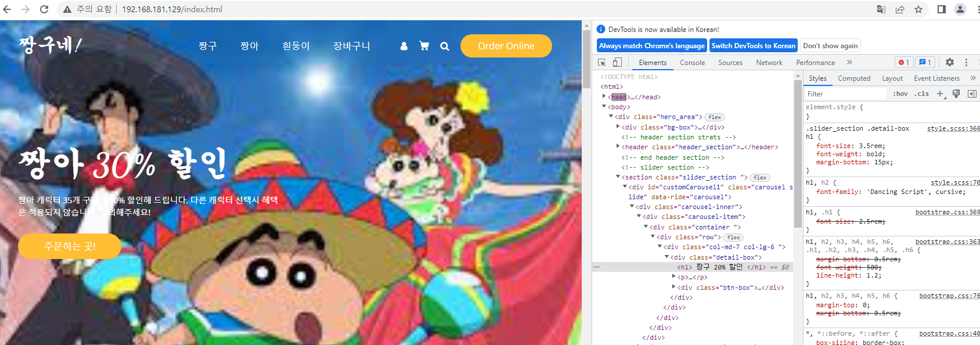This screenshot has width=980, height=345.
Task: Click the webpage vertical scrollbar thumb
Action: tap(586, 60)
